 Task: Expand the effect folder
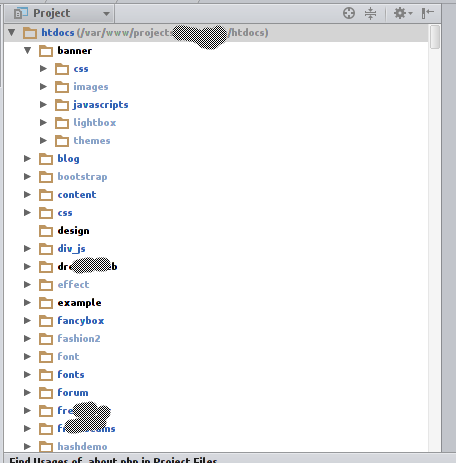[27, 284]
